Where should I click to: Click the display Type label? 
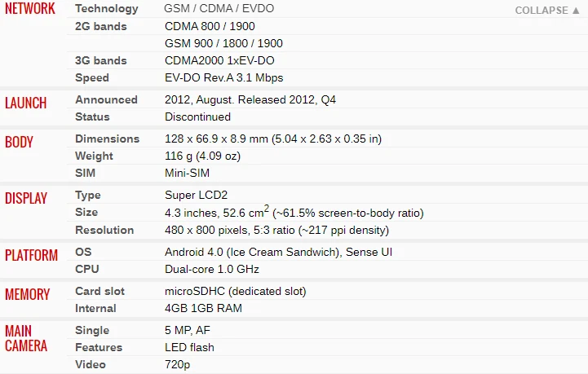tap(88, 196)
